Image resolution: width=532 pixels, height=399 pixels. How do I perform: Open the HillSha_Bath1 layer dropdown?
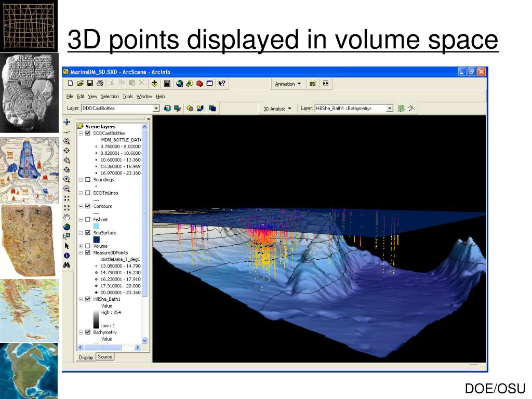tap(390, 108)
